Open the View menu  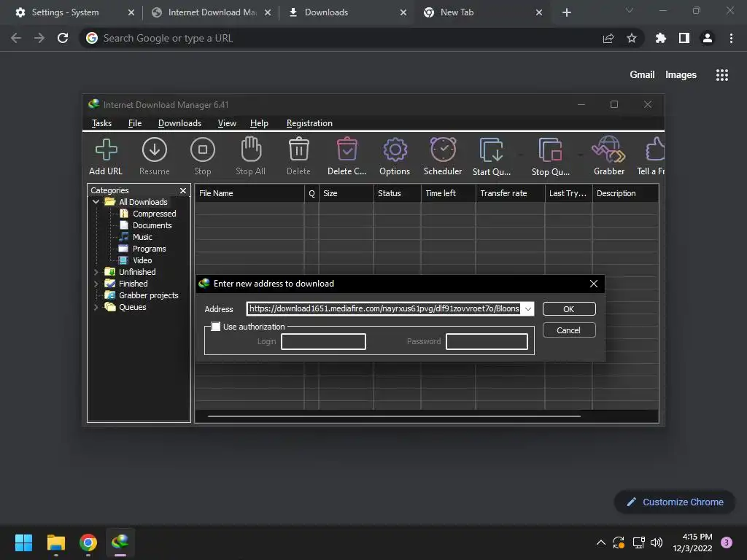227,123
